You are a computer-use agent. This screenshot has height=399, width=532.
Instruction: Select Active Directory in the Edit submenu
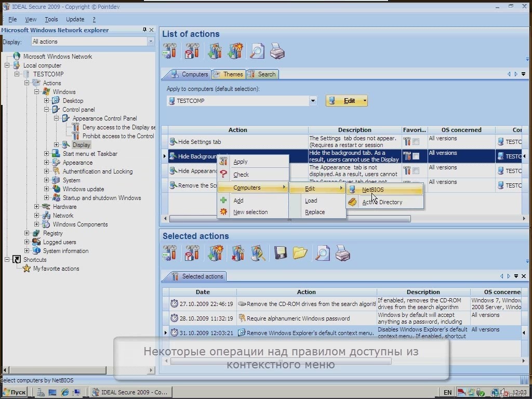point(384,202)
